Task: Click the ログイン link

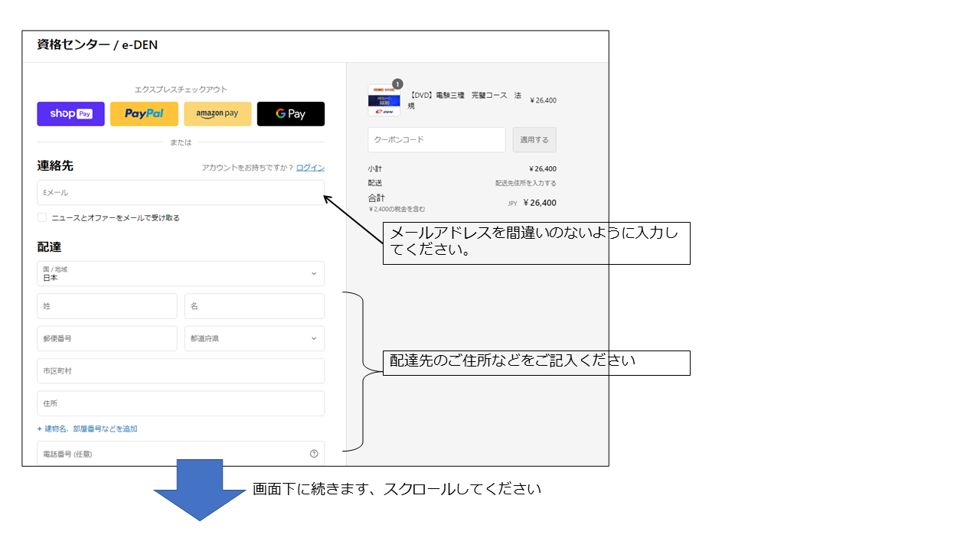Action: coord(310,168)
